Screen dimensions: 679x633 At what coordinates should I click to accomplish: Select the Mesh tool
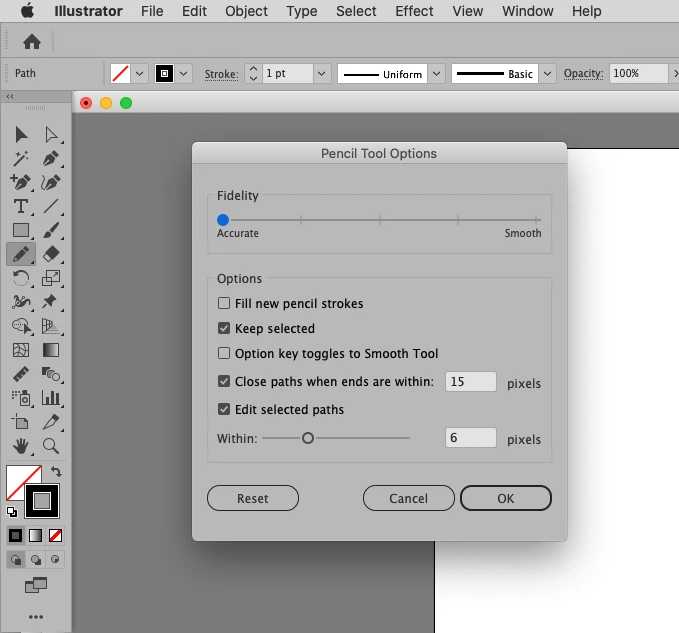[21, 350]
